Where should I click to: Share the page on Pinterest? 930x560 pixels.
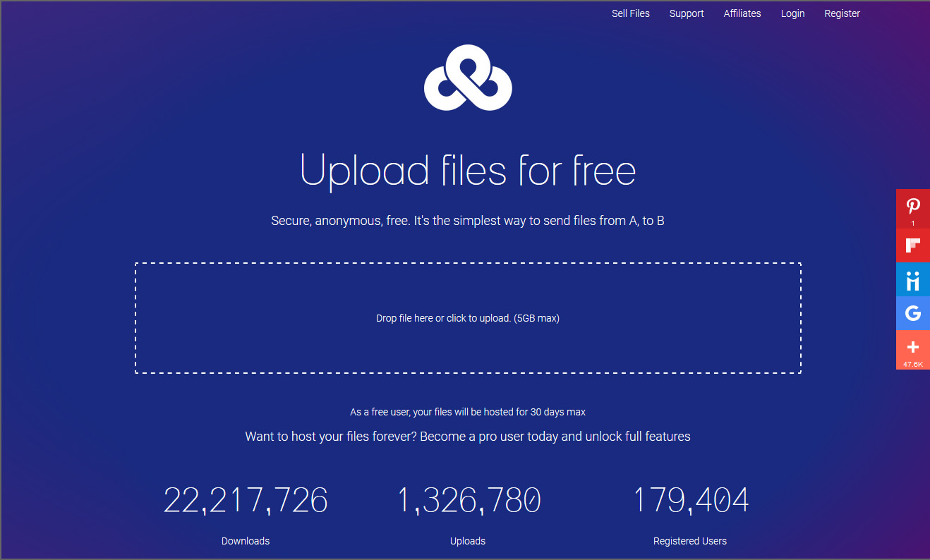(912, 207)
